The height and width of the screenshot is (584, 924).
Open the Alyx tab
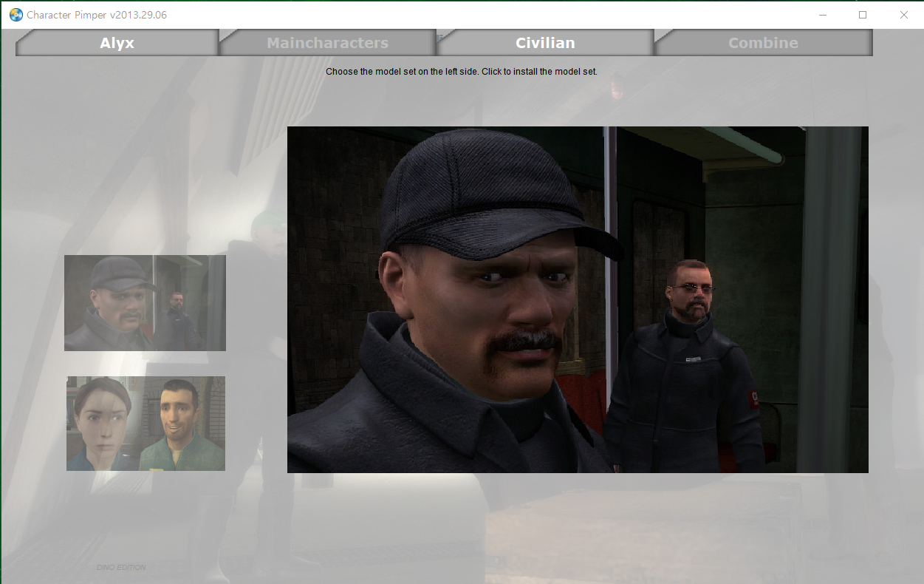117,43
